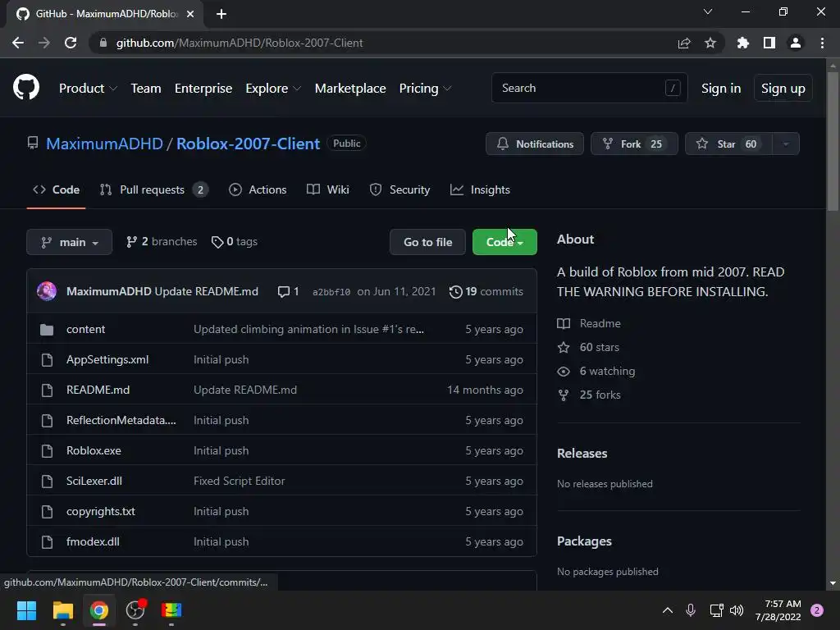This screenshot has width=840, height=630.
Task: Click the Go to file button
Action: tap(427, 242)
